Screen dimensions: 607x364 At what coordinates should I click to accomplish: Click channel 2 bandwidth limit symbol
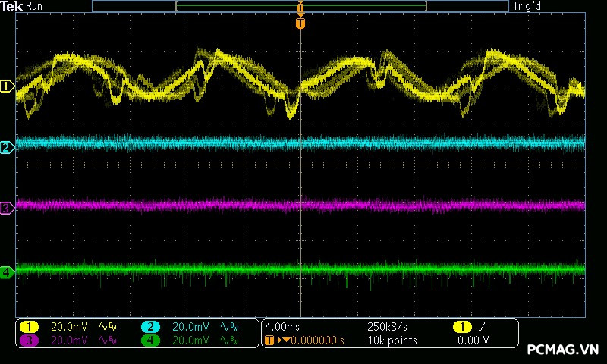tap(229, 327)
